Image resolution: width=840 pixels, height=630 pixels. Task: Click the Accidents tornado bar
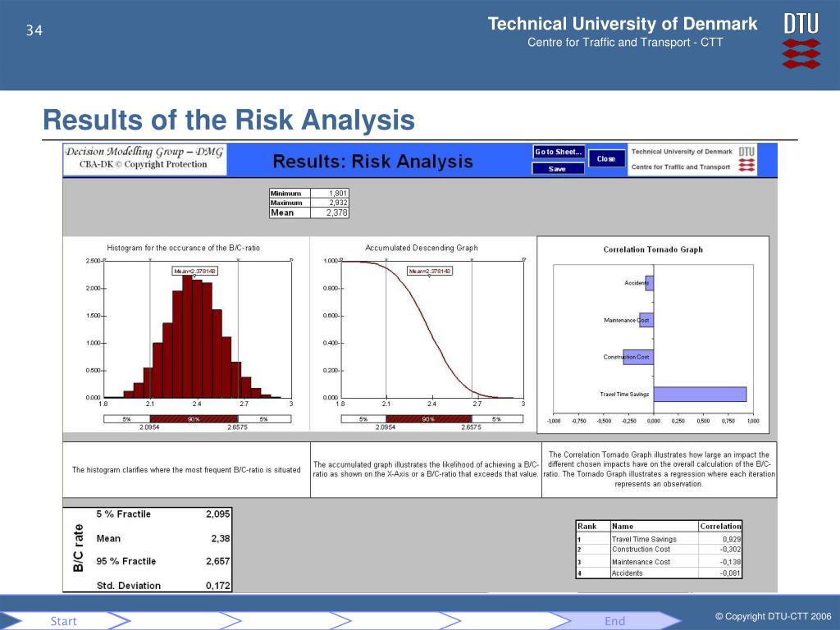pyautogui.click(x=650, y=283)
